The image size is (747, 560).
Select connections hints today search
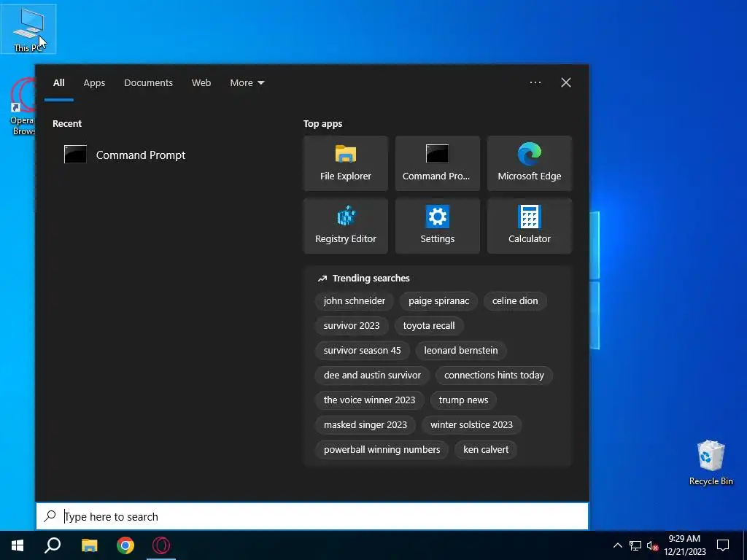click(494, 376)
